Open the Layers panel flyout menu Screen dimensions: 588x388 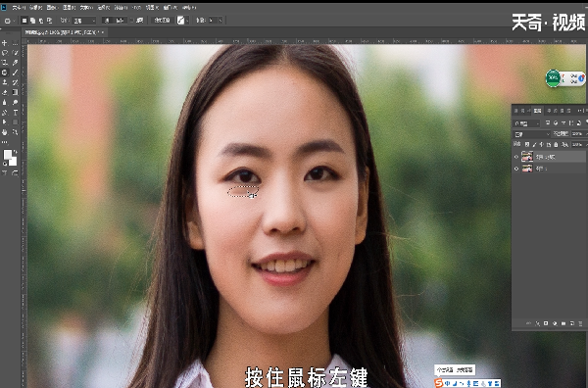coord(586,111)
